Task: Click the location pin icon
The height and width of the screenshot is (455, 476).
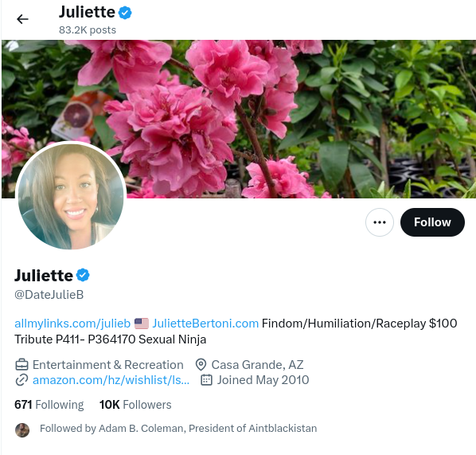Action: point(201,364)
